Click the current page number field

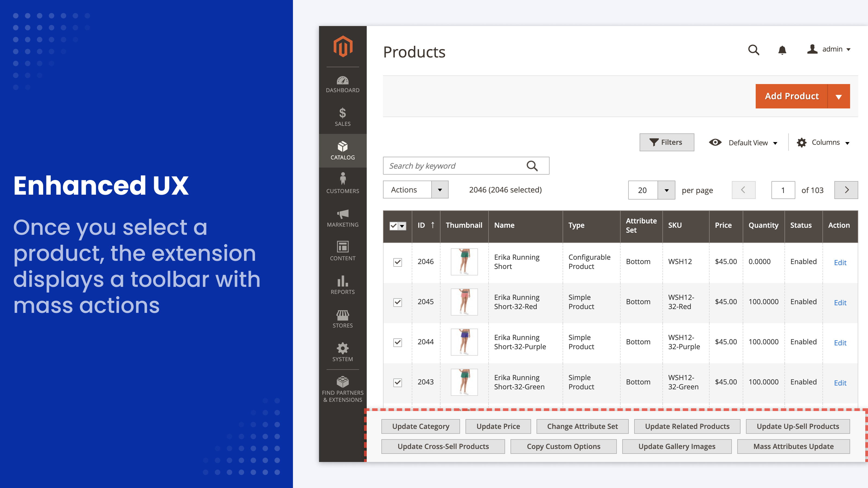(x=783, y=190)
